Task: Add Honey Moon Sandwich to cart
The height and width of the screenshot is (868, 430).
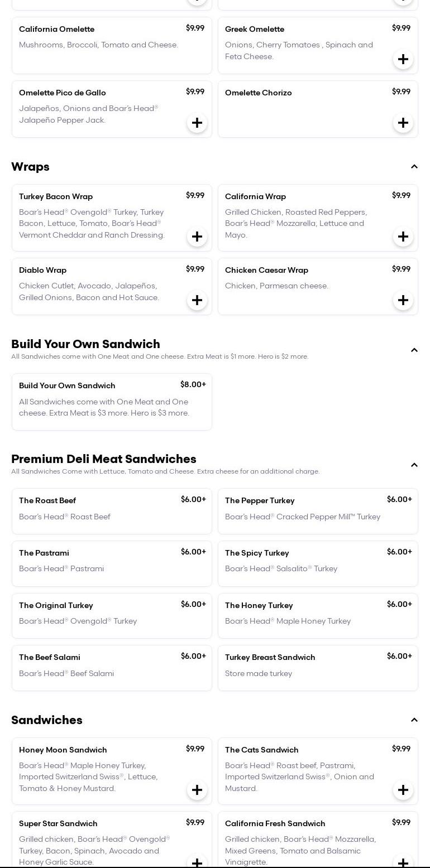Action: (197, 790)
